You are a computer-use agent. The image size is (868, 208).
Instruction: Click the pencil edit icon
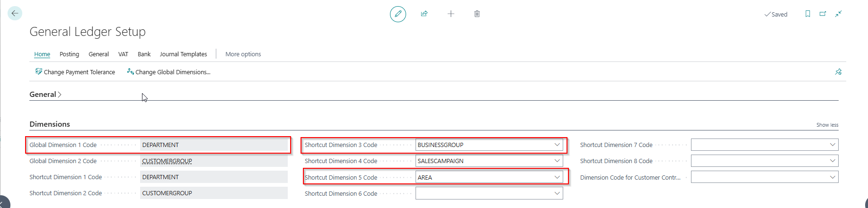[398, 14]
